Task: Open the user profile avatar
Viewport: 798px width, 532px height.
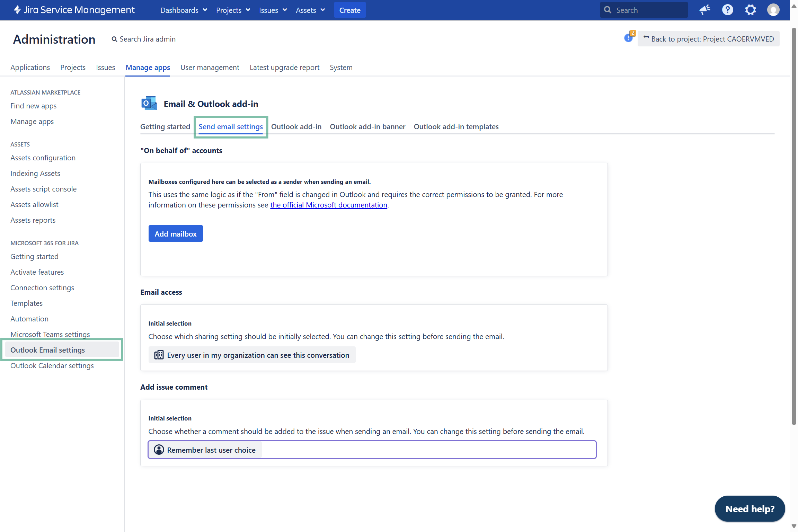Action: tap(773, 10)
